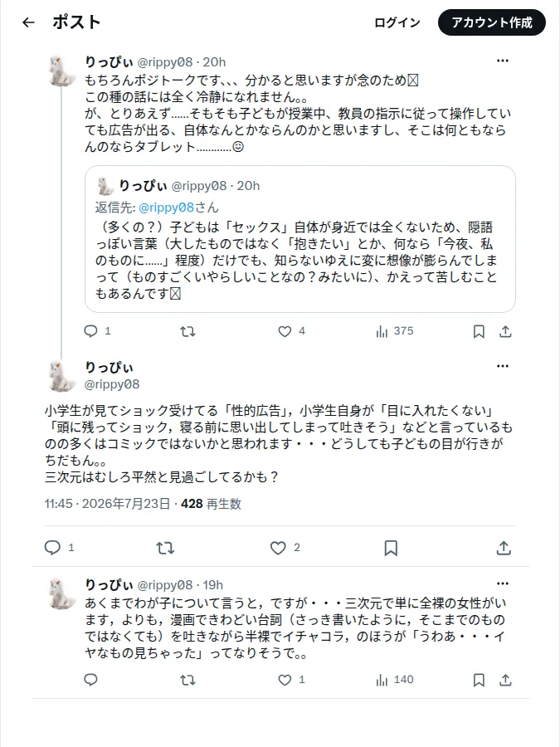The width and height of the screenshot is (560, 747).
Task: Click the ログイン button
Action: 397,22
